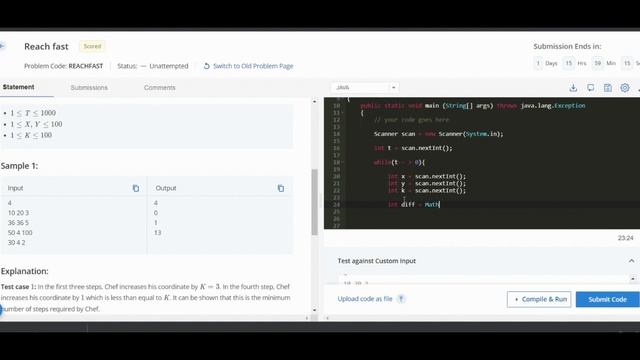640x360 pixels.
Task: Click Submission Ends in label
Action: click(567, 47)
